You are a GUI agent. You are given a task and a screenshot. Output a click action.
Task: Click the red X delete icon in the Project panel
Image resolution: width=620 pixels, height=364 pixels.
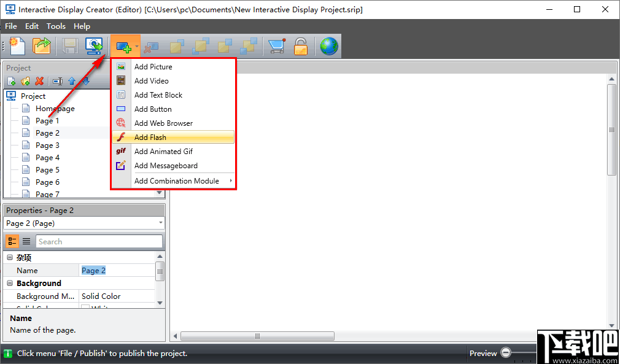(39, 82)
